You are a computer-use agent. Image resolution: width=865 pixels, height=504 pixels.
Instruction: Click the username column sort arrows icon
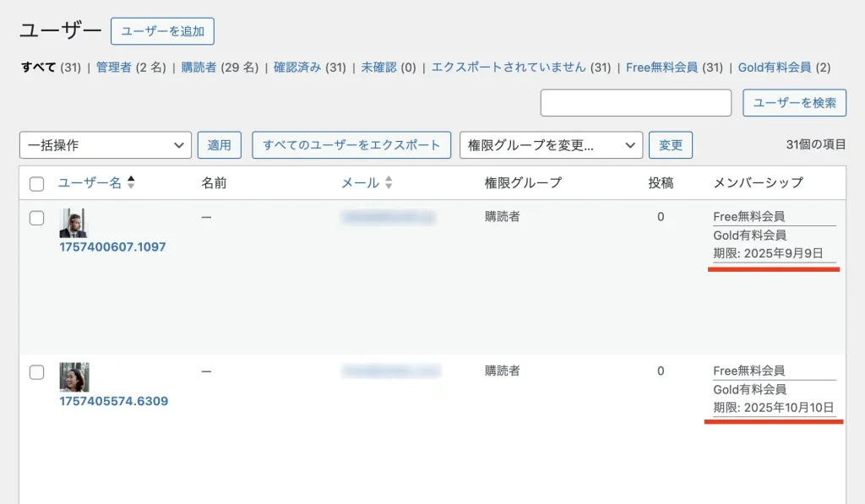click(131, 182)
